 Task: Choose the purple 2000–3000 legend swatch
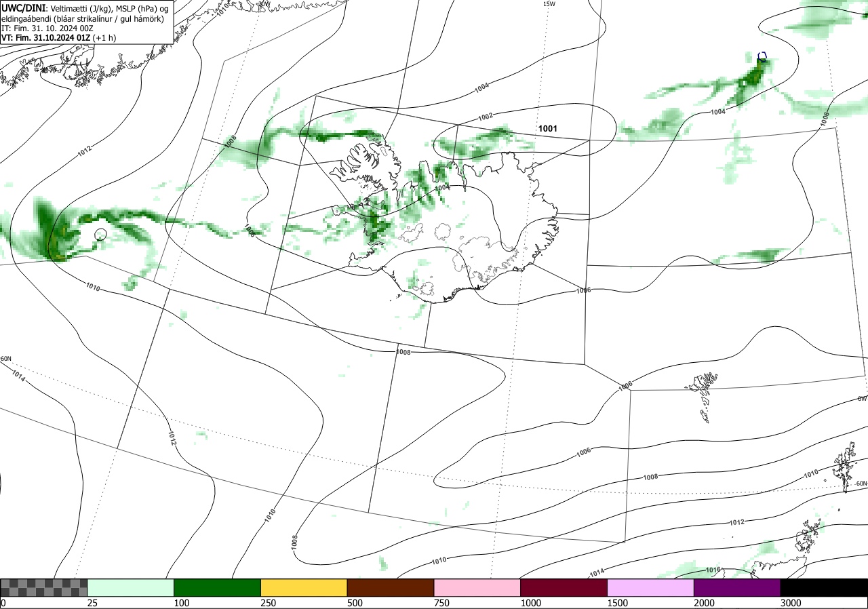point(737,587)
